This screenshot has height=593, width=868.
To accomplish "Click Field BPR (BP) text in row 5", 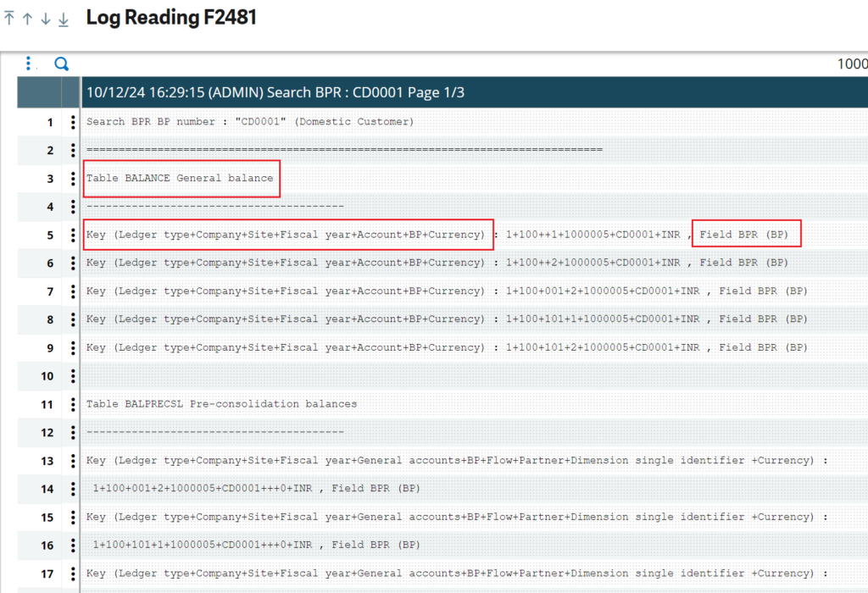I will coord(745,235).
